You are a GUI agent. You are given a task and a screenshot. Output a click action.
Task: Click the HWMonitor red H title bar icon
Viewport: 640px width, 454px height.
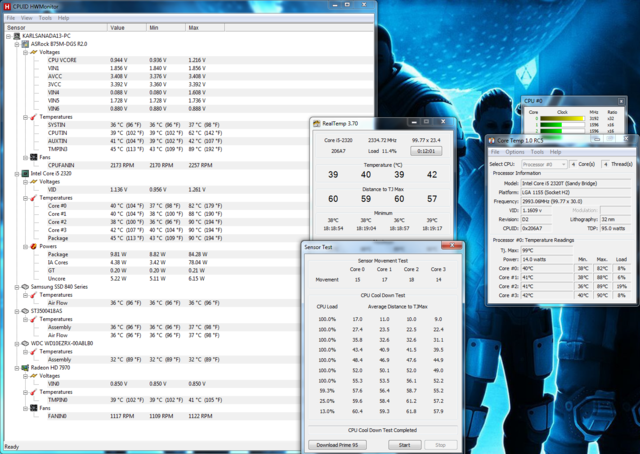[x=7, y=6]
